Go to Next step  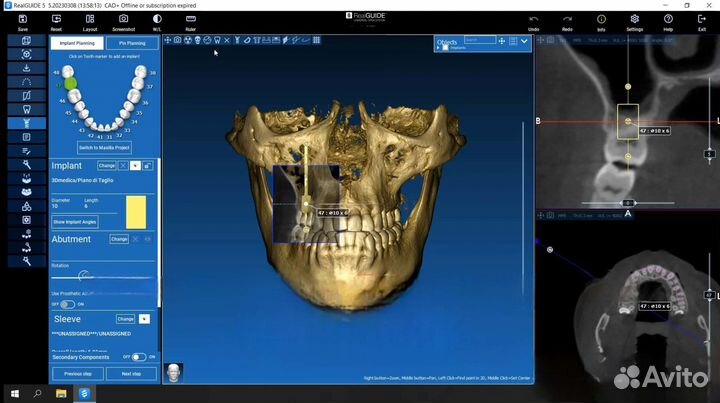(x=131, y=374)
